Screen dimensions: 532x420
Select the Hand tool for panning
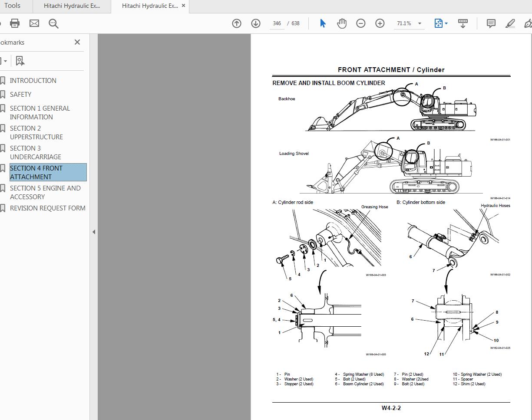tap(342, 23)
